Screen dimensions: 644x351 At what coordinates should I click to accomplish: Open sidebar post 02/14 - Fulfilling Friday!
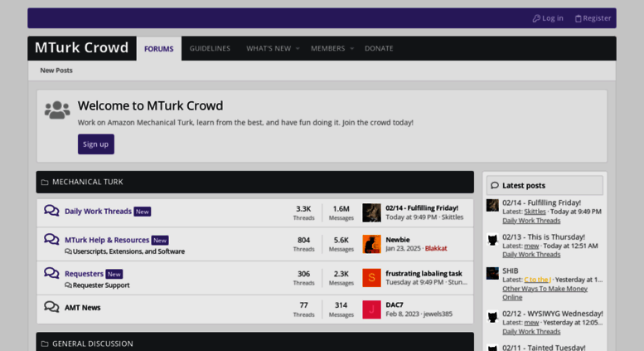542,202
